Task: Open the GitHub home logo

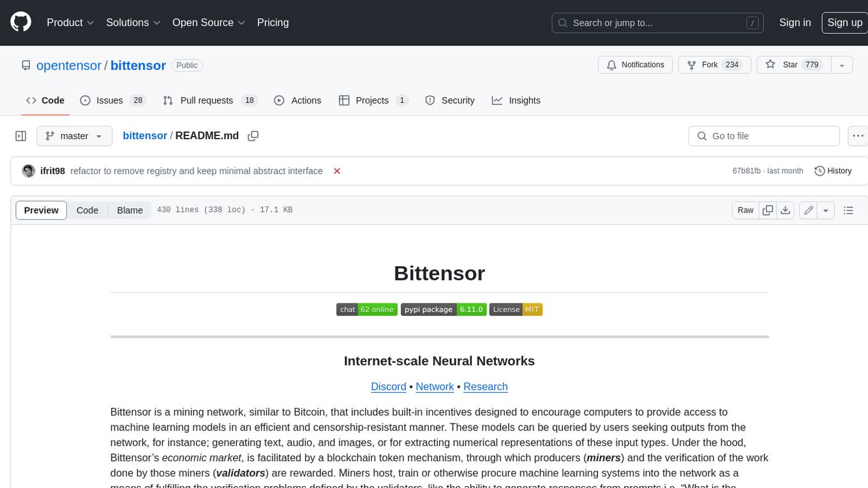Action: click(x=20, y=22)
